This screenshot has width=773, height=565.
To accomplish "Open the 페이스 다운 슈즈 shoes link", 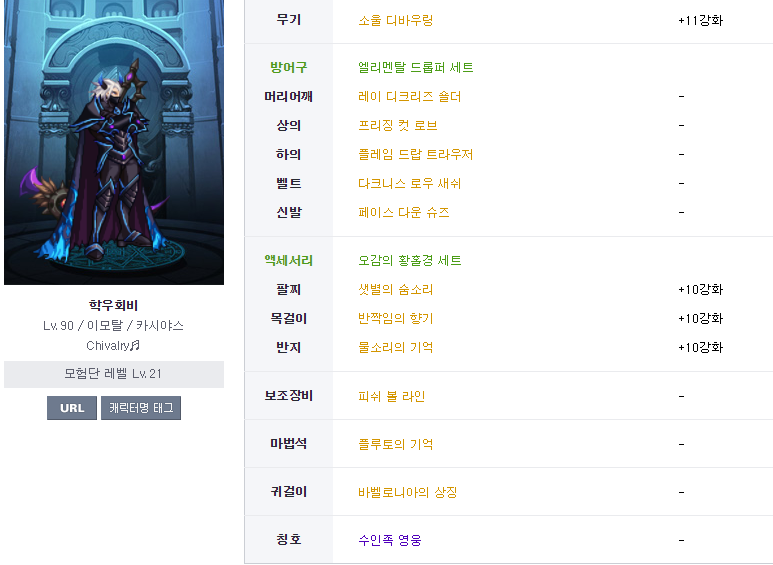I will [404, 212].
